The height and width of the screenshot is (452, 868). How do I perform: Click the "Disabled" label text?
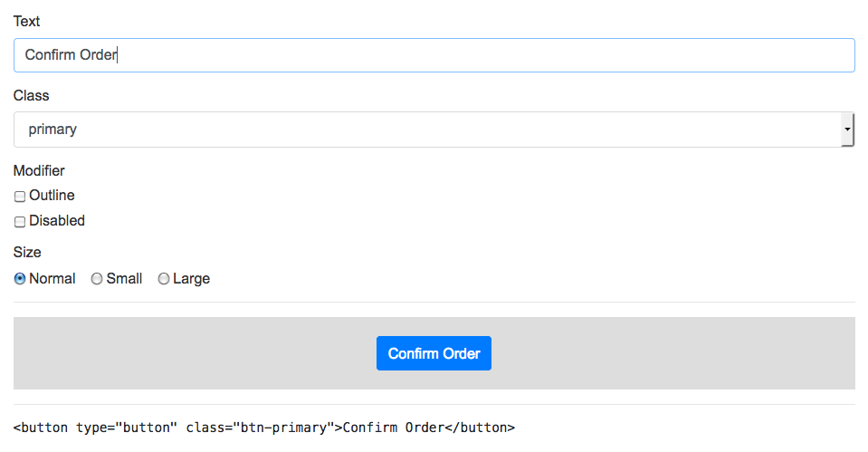click(57, 220)
